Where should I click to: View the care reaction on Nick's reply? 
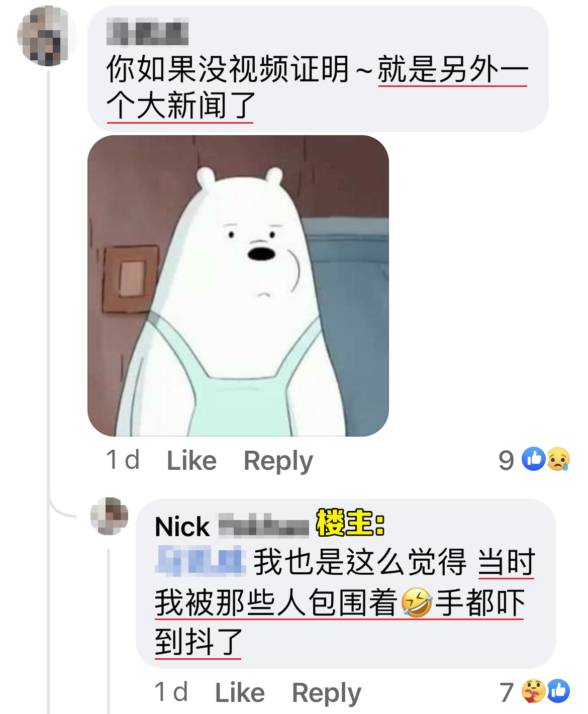(534, 691)
